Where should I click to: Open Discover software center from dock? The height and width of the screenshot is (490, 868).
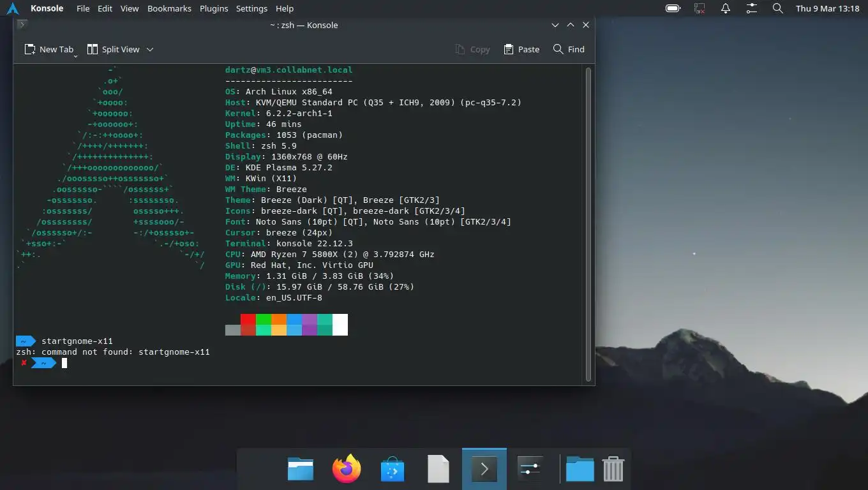pos(393,470)
